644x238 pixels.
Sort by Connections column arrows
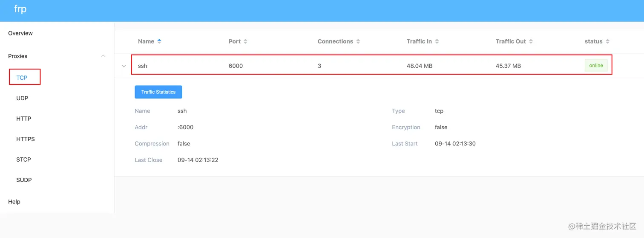(x=358, y=41)
